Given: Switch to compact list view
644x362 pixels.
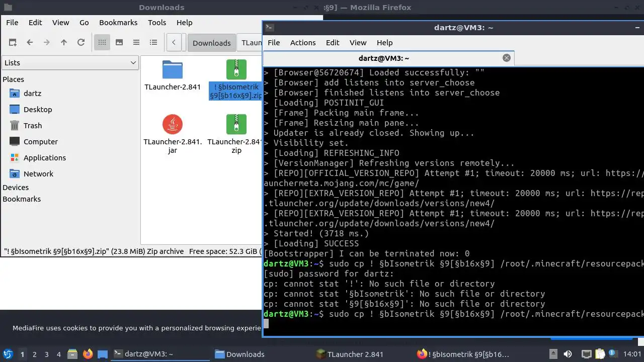Looking at the screenshot, I should click(x=136, y=43).
